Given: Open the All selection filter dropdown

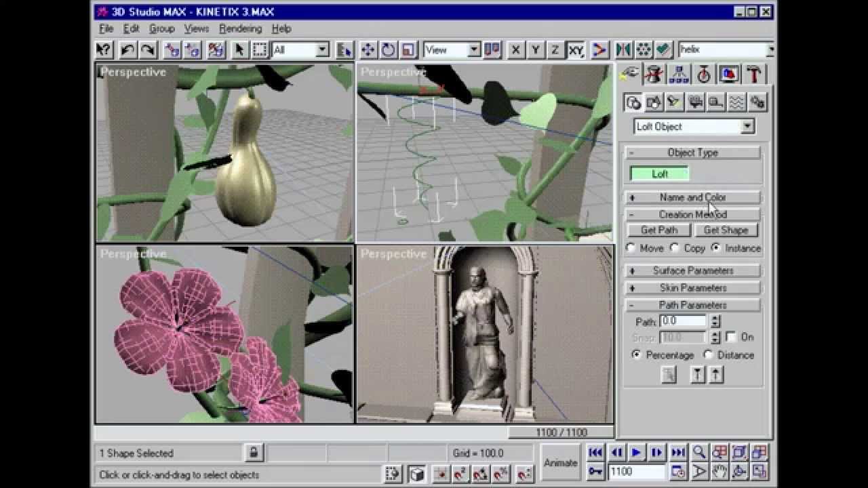Looking at the screenshot, I should (323, 49).
